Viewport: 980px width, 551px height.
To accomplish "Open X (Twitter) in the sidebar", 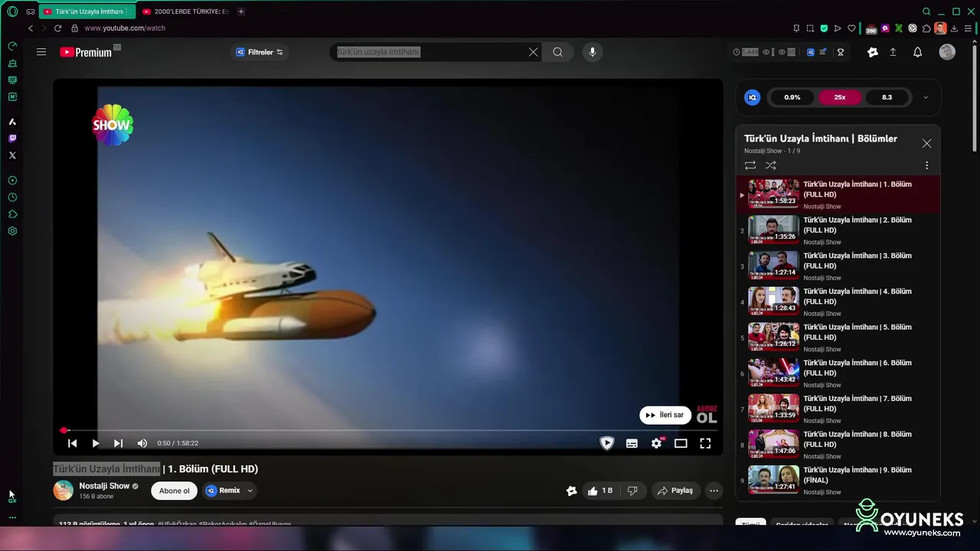I will [x=12, y=155].
